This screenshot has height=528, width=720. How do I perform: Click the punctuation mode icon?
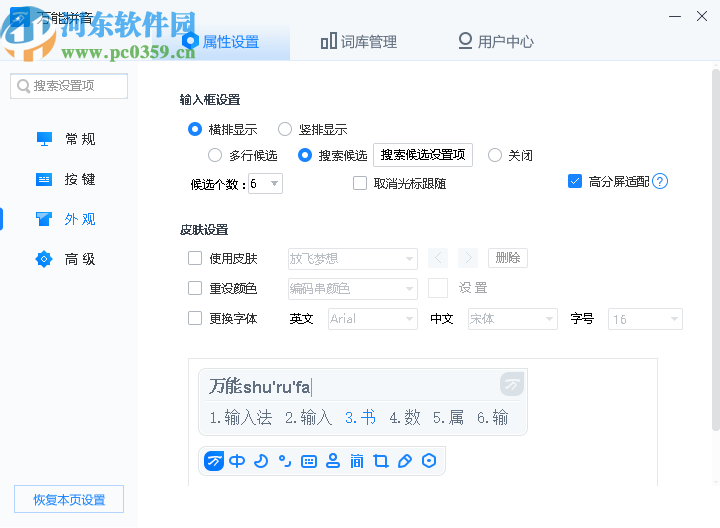[x=285, y=461]
